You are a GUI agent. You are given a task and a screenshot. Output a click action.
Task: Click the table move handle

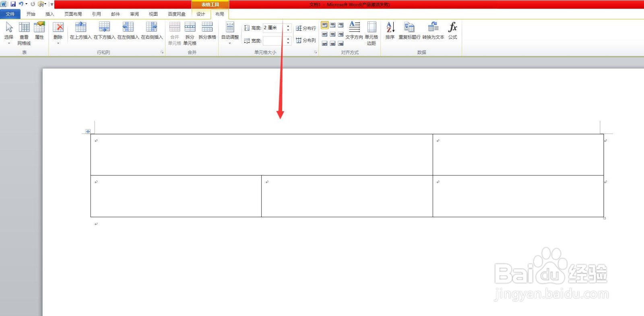click(x=88, y=131)
